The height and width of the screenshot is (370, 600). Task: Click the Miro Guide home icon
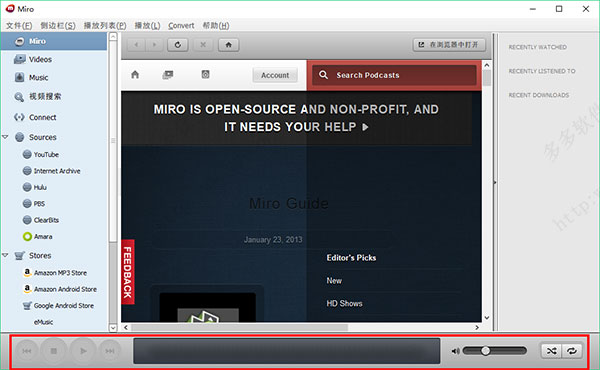pyautogui.click(x=135, y=75)
